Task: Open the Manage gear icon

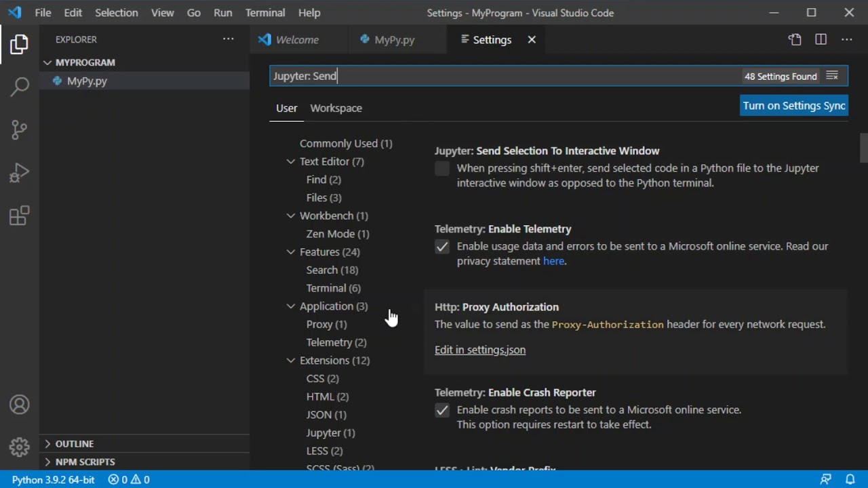Action: point(19,447)
